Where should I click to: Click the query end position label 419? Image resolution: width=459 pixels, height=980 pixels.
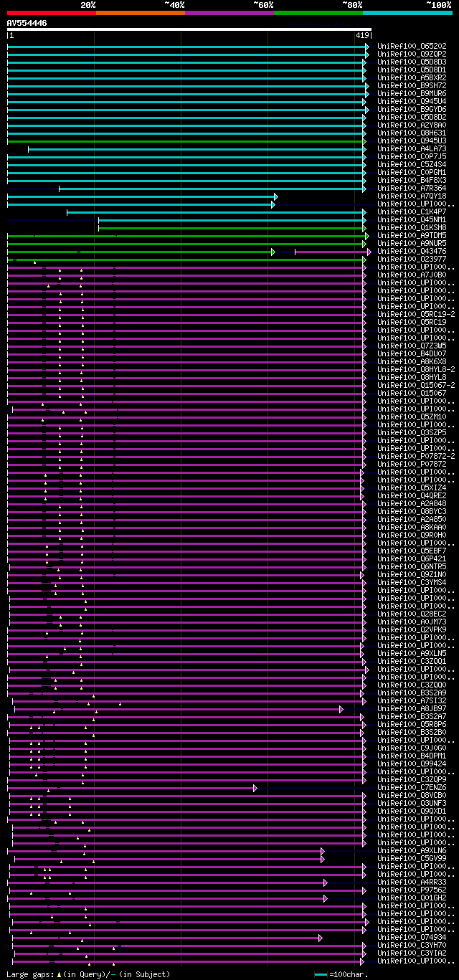pos(362,35)
